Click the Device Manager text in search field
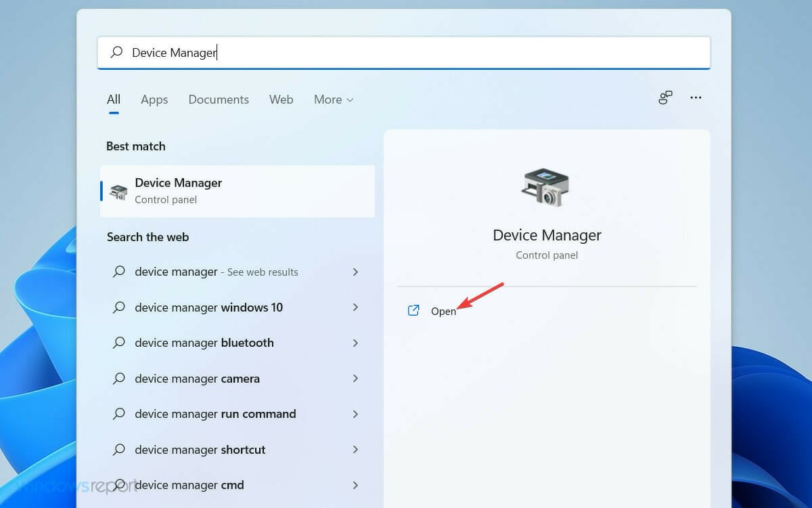812x508 pixels. pyautogui.click(x=174, y=52)
